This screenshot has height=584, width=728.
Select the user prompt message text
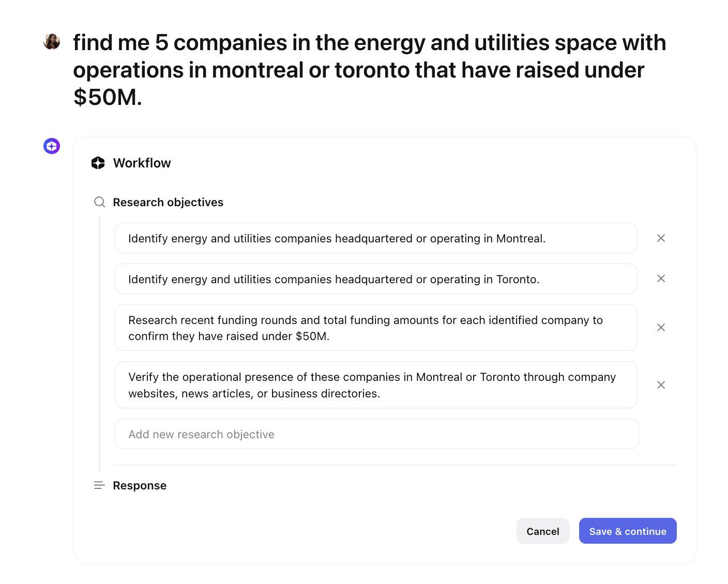[x=369, y=70]
